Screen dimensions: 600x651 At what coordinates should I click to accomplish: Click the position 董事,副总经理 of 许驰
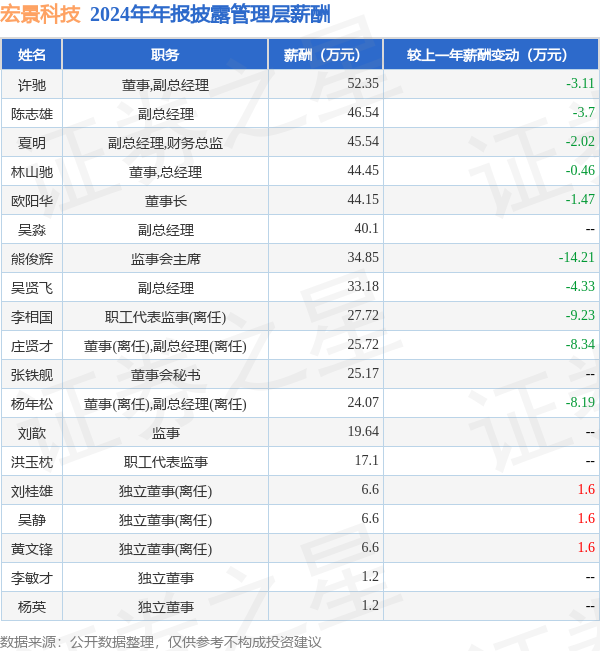click(165, 85)
